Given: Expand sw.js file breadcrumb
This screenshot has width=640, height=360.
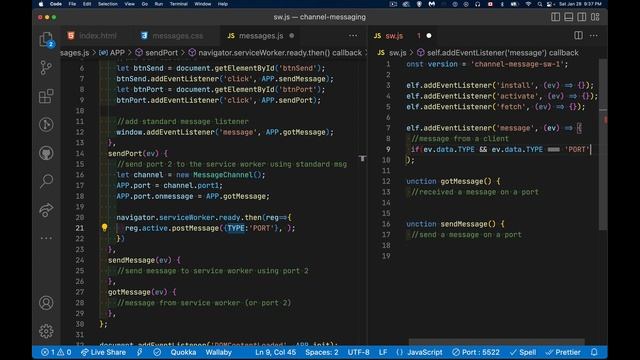Looking at the screenshot, I should (x=393, y=53).
